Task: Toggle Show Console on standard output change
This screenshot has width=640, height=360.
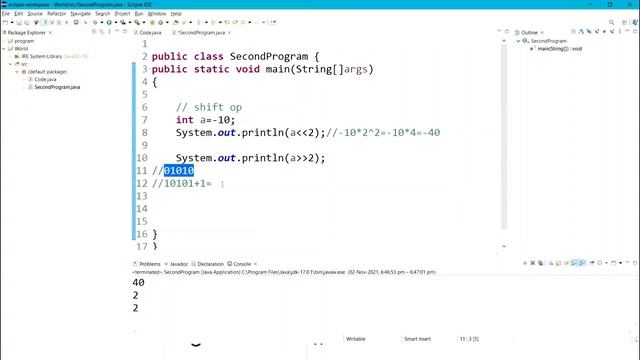Action: point(574,263)
